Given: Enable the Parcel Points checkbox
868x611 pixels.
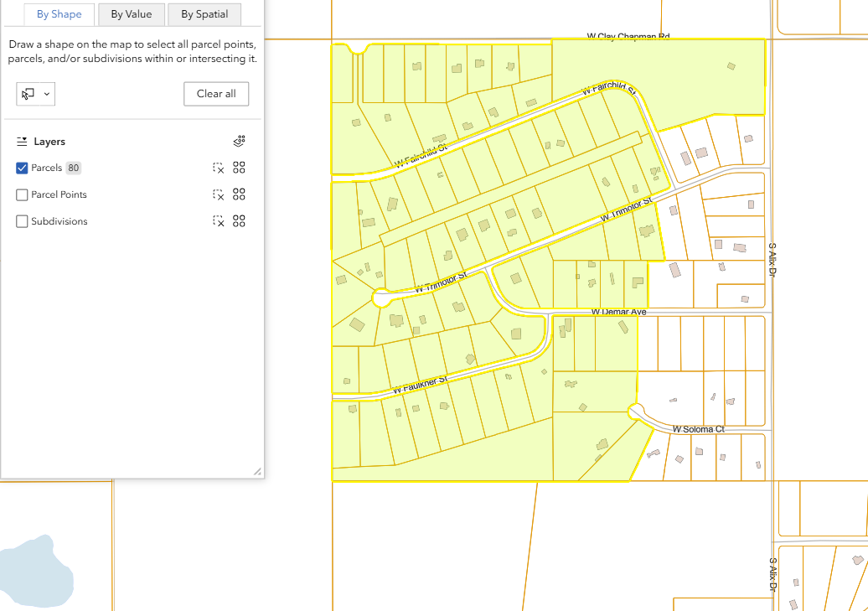Looking at the screenshot, I should 22,194.
